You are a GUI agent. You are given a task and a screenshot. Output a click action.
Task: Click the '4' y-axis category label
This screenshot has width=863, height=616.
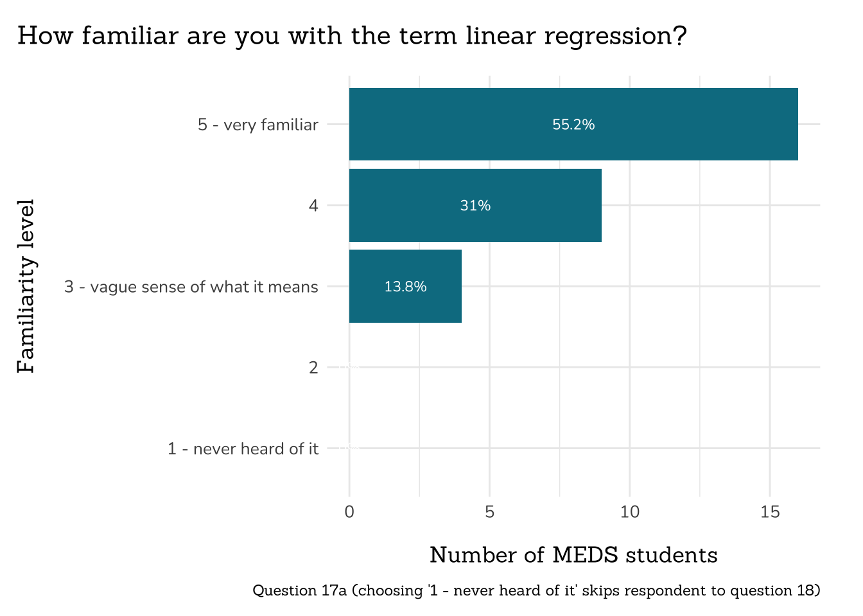point(313,205)
